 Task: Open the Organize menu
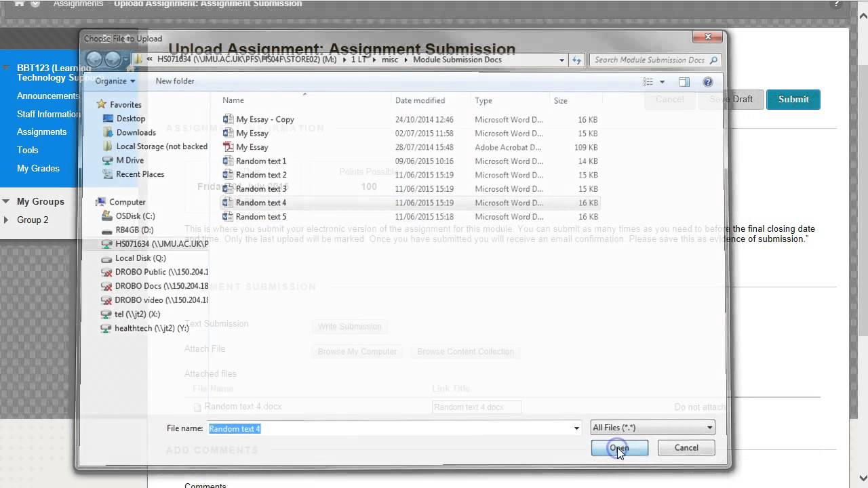pos(115,81)
